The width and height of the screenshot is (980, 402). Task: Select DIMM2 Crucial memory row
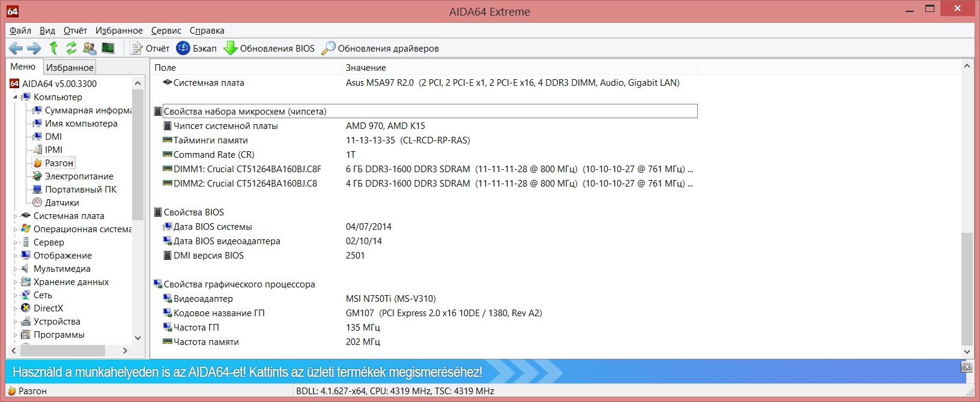425,184
